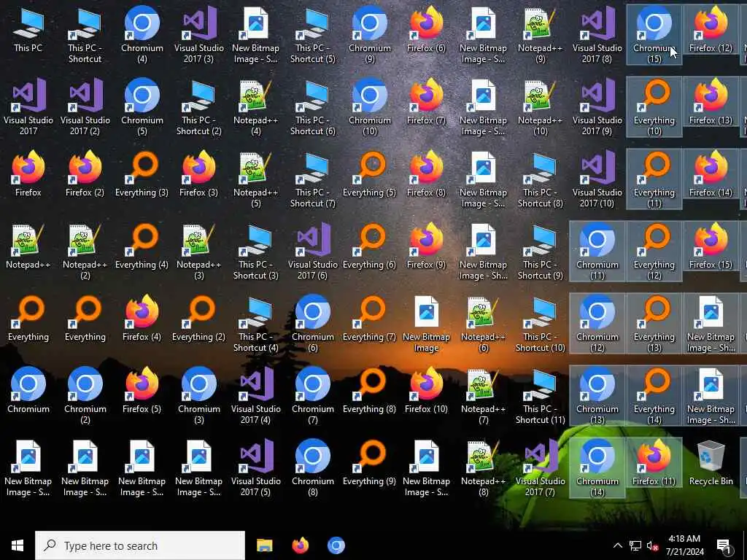Click Visual Studio 2017 (4) icon
This screenshot has width=747, height=560.
[256, 396]
